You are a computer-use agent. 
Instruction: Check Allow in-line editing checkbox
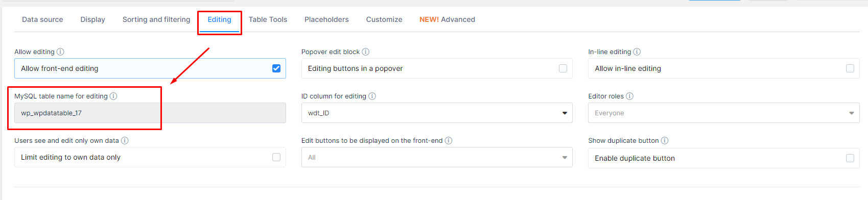pyautogui.click(x=850, y=68)
